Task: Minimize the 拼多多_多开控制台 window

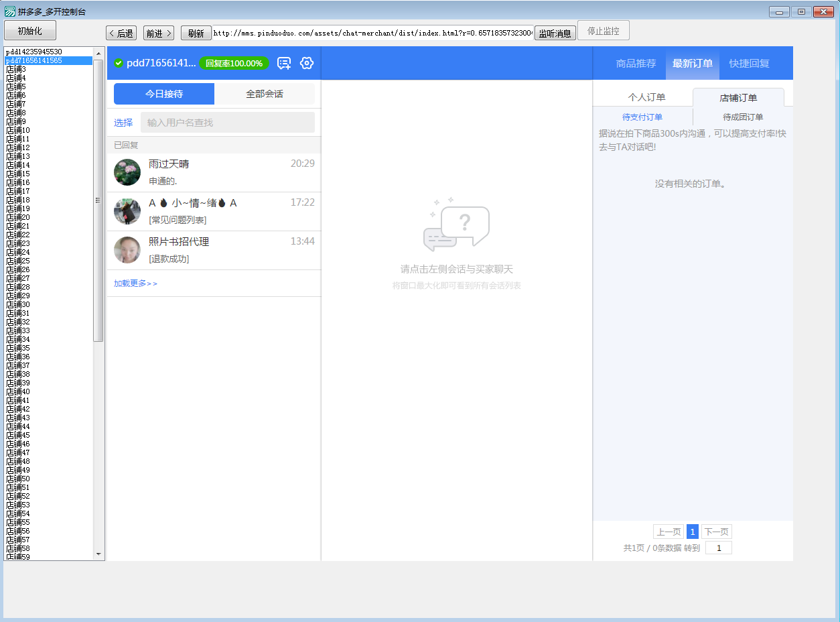Action: click(x=779, y=11)
